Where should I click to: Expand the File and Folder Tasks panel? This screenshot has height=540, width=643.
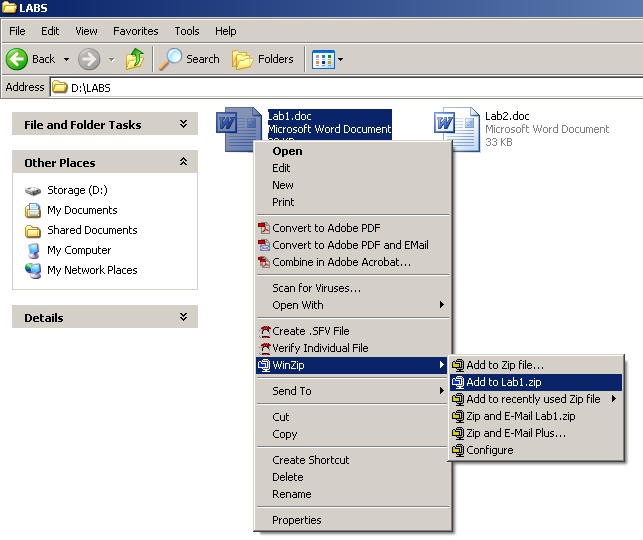183,124
